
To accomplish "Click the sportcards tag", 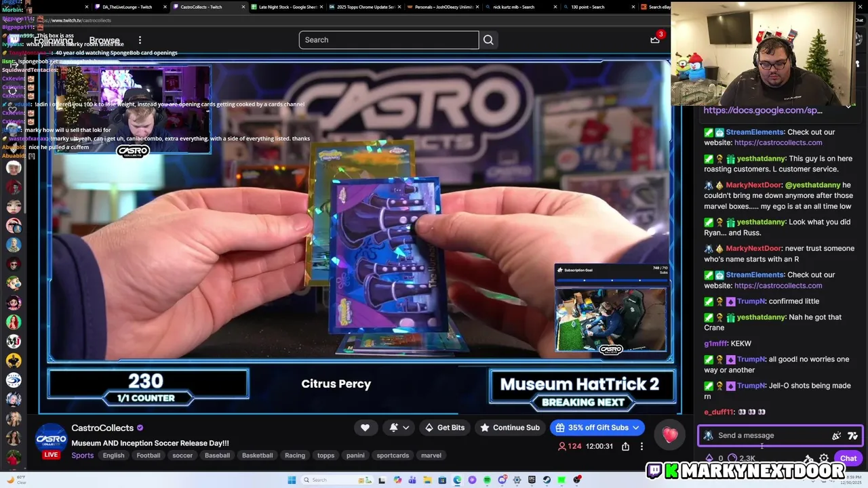I will pos(393,455).
